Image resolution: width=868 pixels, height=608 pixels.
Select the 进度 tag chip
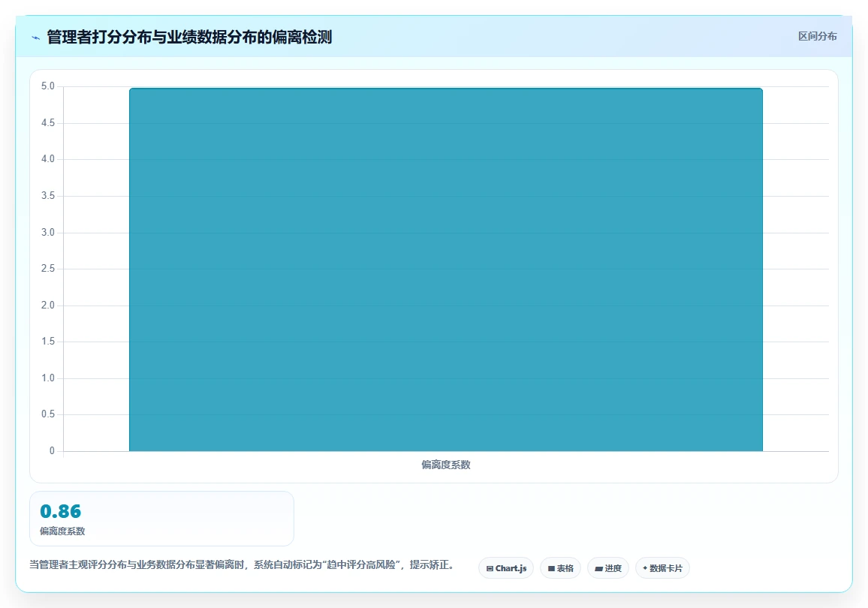607,568
